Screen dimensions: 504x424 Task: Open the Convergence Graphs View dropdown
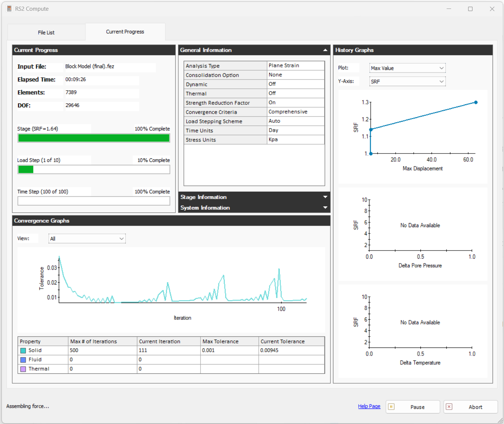[87, 239]
